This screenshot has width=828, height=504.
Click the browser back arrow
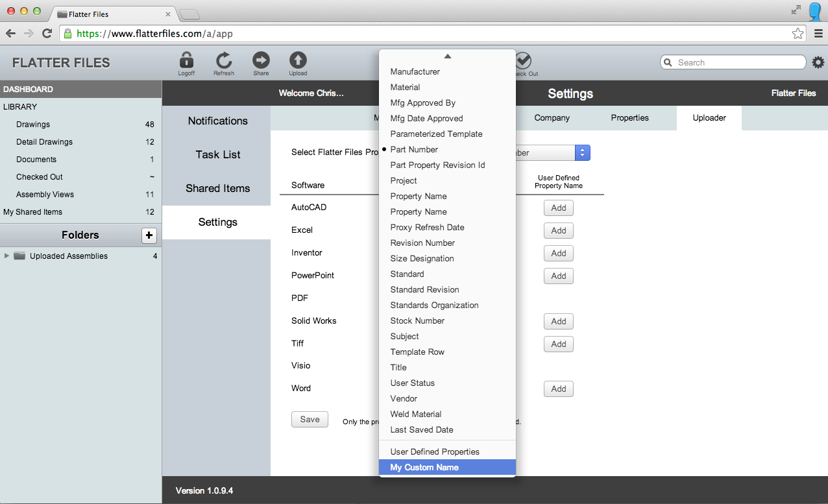click(10, 34)
